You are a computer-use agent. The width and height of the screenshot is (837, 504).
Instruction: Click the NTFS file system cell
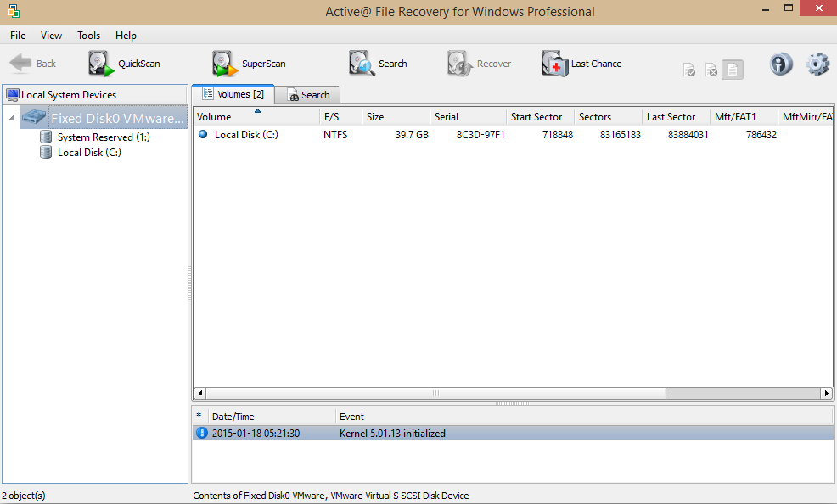point(335,134)
